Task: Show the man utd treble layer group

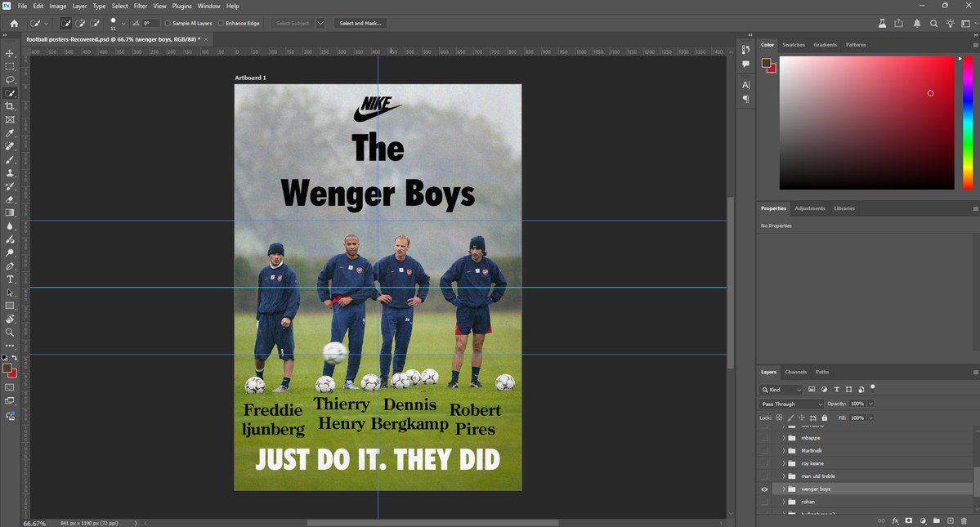Action: (x=764, y=476)
